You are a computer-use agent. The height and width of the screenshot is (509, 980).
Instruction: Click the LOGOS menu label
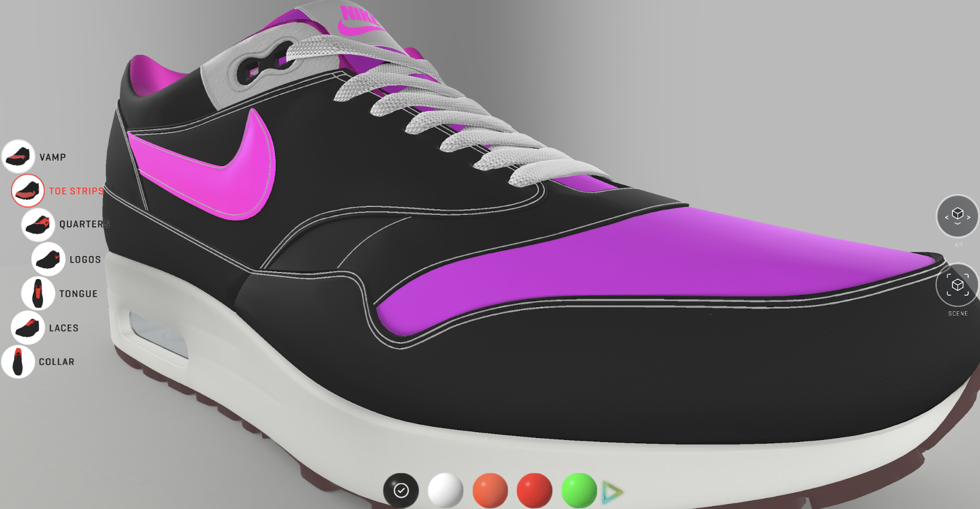point(85,260)
